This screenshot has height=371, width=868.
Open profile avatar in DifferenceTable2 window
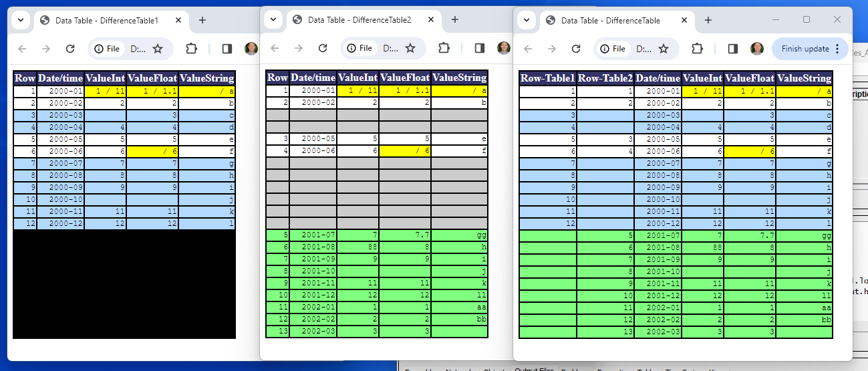click(504, 48)
